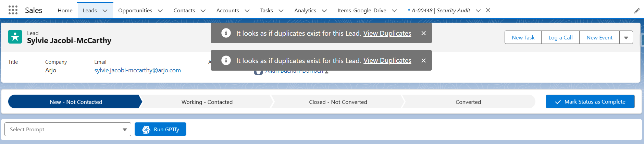Click info icon in top duplicate alert
This screenshot has width=644, height=144.
point(226,33)
